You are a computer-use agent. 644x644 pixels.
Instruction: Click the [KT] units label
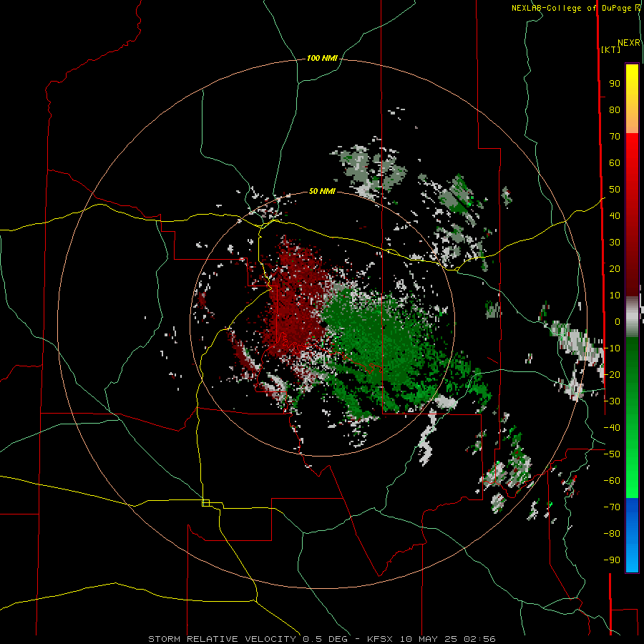(x=611, y=49)
